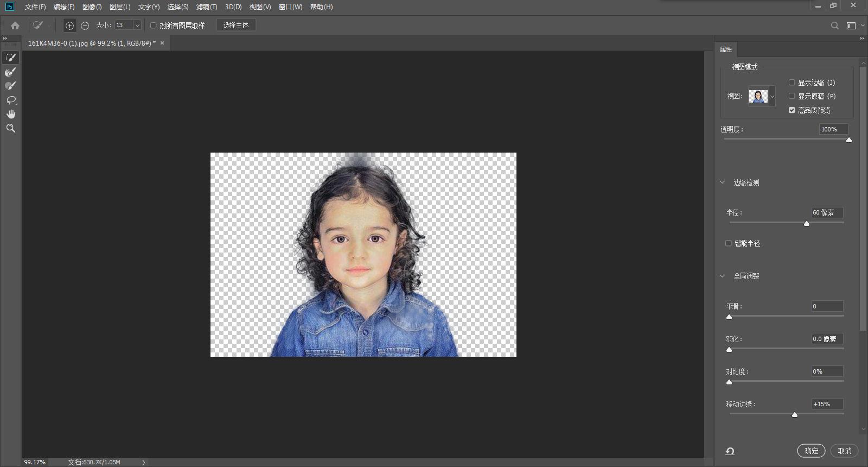Select the Brush tool in the left toolbar
This screenshot has height=467, width=868.
coord(10,86)
